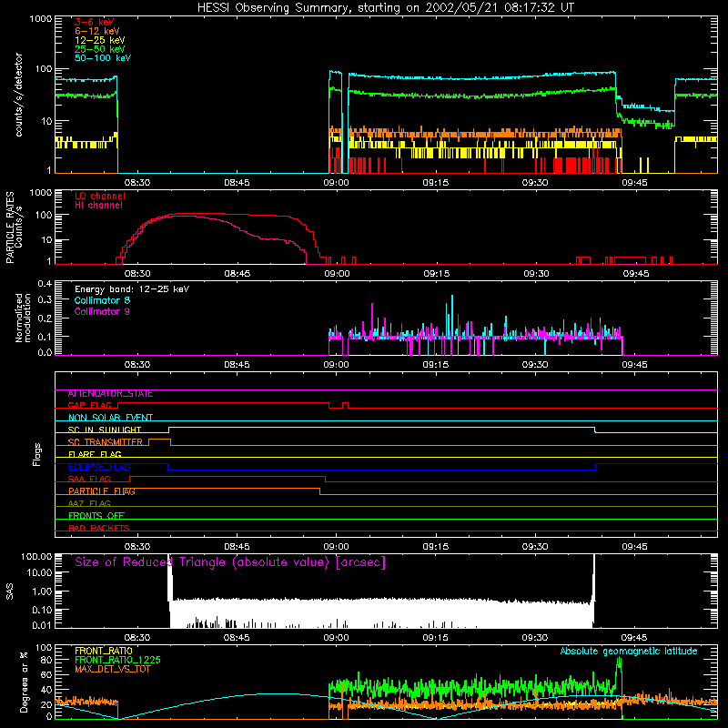Select the orange 6-12 keV legend label
This screenshot has width=728, height=728.
97,31
